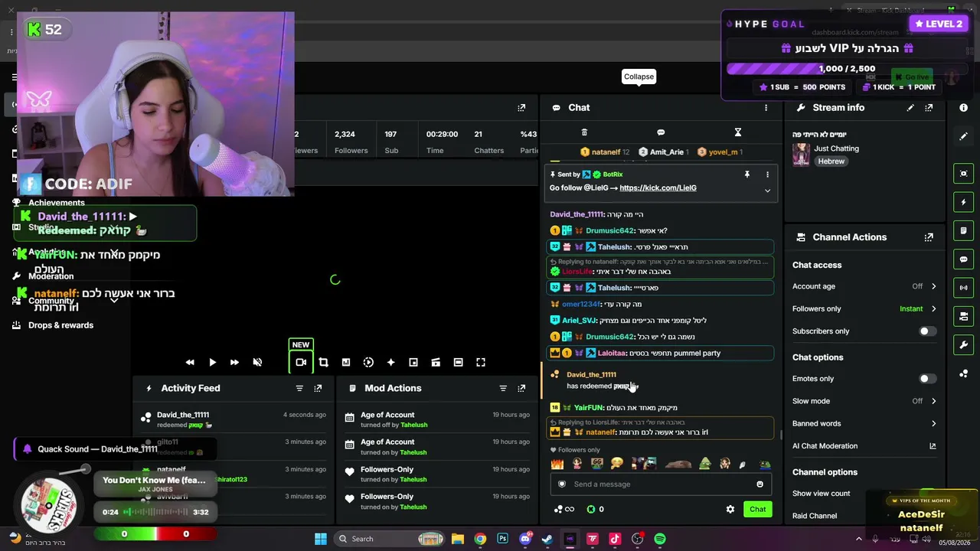Rewind the stream preview

click(190, 362)
